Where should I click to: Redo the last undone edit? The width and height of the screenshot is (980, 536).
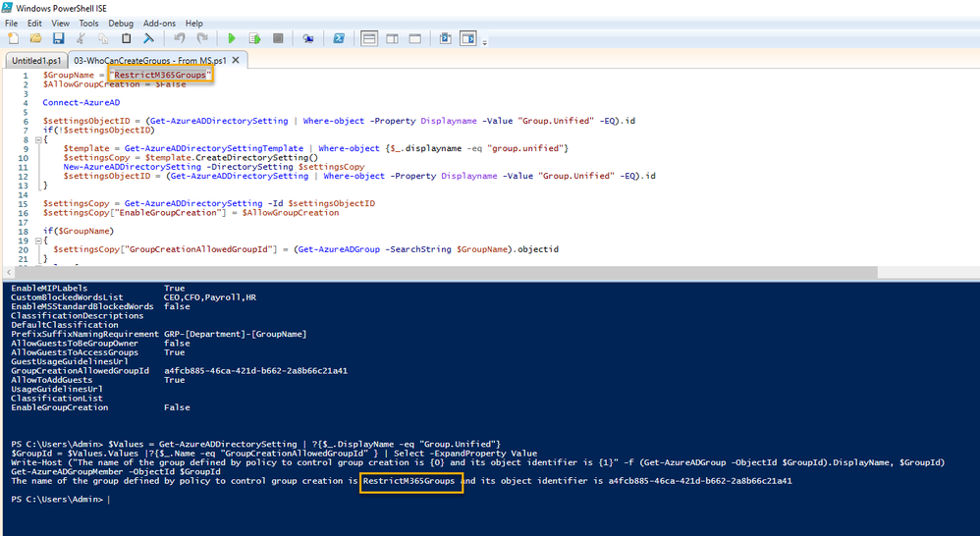coord(202,38)
